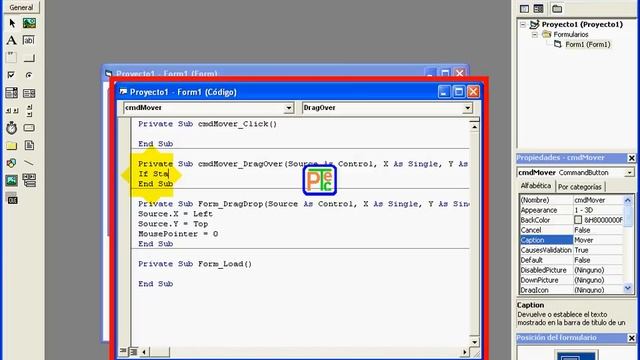Click View Code icon in project explorer
The image size is (640, 360).
pyautogui.click(x=524, y=9)
